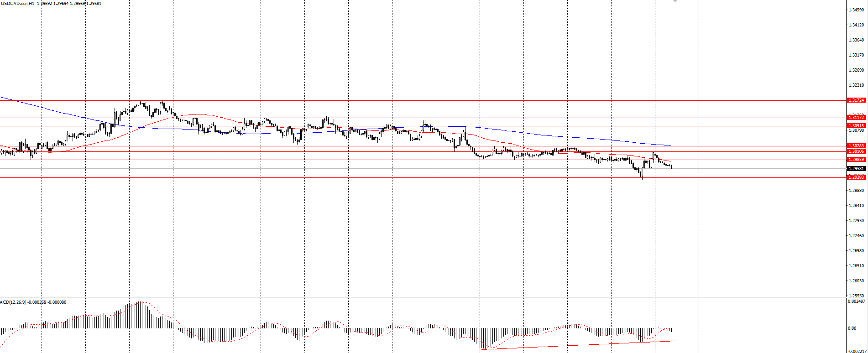The height and width of the screenshot is (353, 868).
Task: Click the 1.28410 price axis value
Action: coord(856,206)
